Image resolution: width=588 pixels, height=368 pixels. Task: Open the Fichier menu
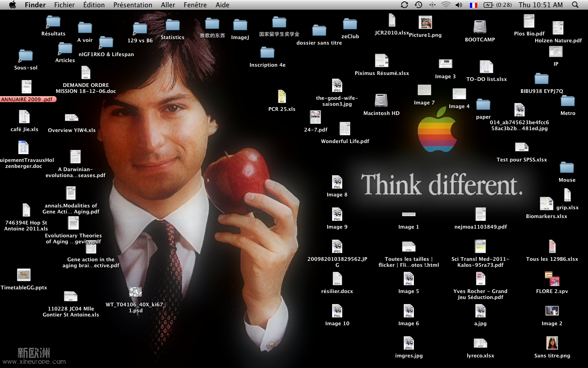(64, 5)
